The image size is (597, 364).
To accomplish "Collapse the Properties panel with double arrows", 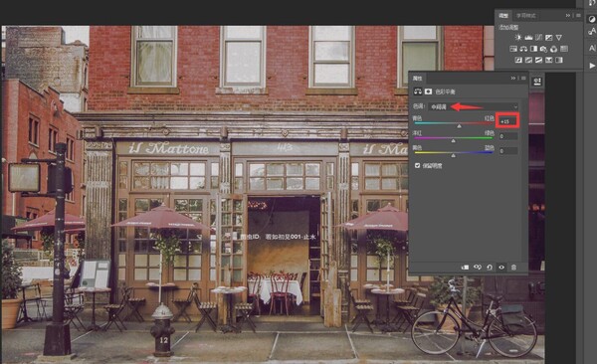I will (x=512, y=78).
